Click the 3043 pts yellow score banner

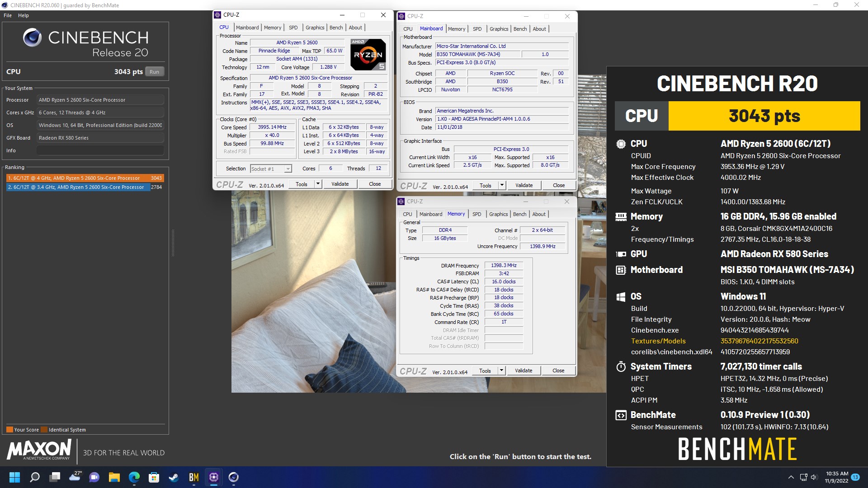(764, 116)
